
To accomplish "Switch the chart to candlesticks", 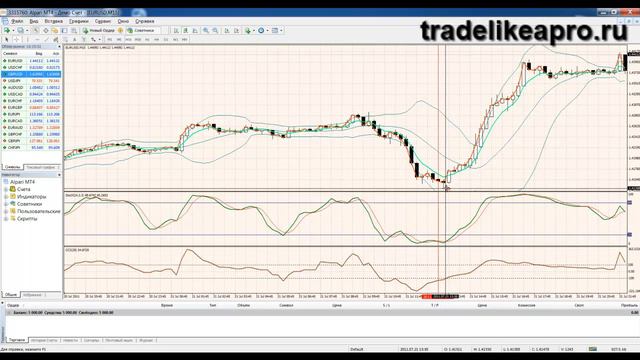I will coord(186,30).
